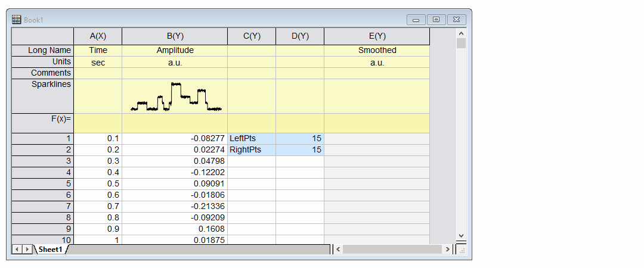
Task: Select the Long Name cell reading Smoothed
Action: [x=377, y=51]
